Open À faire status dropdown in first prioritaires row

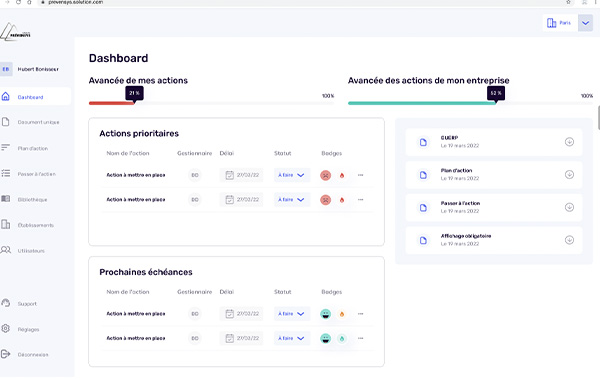(292, 175)
